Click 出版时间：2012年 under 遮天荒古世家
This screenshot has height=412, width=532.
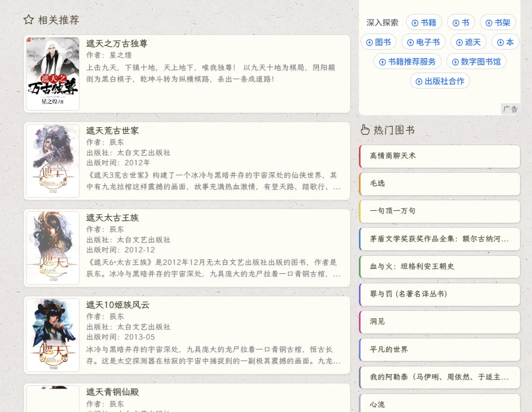coord(118,163)
